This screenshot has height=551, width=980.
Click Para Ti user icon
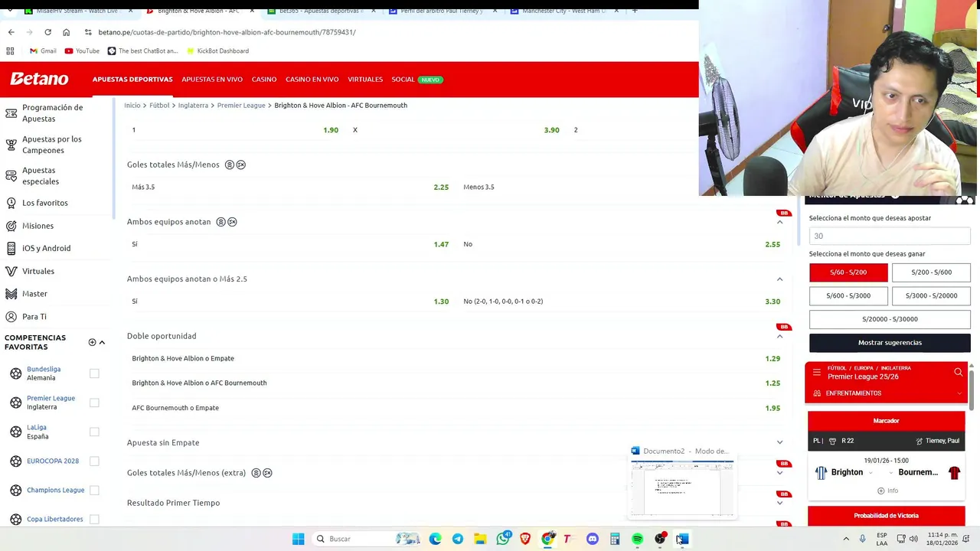pyautogui.click(x=11, y=317)
